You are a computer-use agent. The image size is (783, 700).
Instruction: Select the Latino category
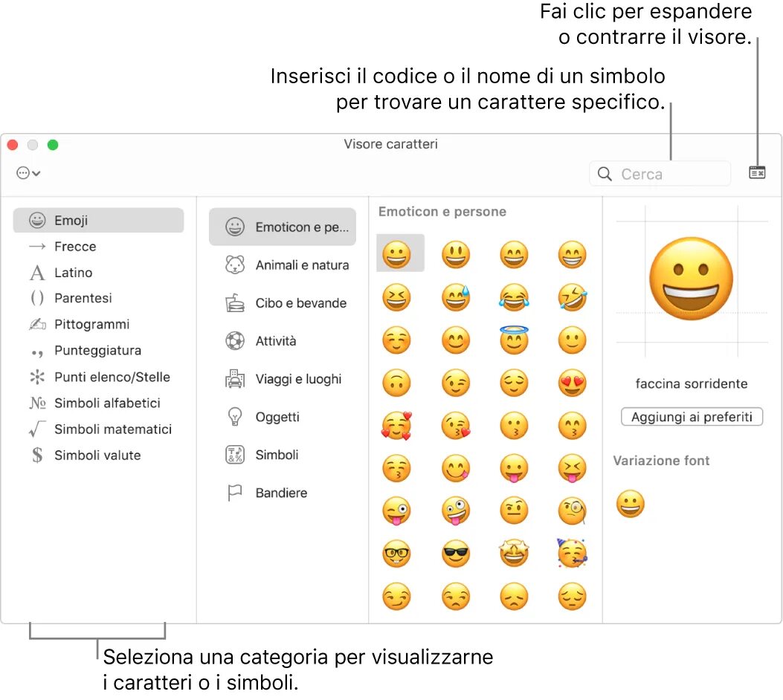tap(98, 273)
